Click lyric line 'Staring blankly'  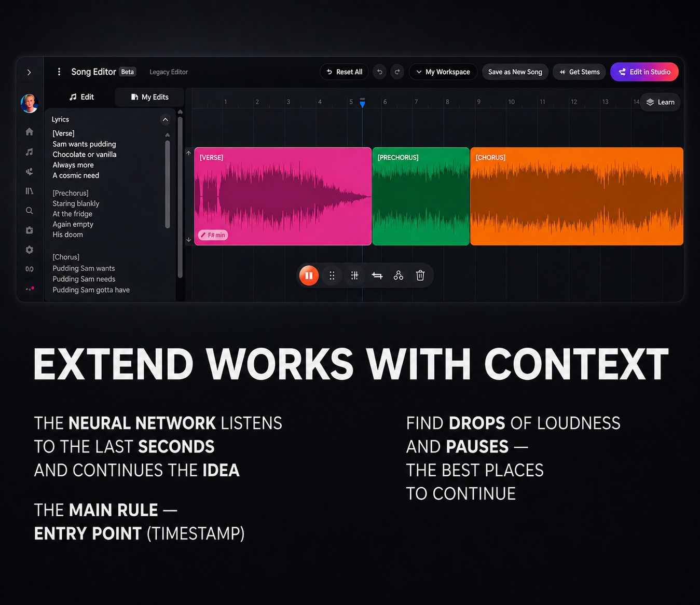coord(76,203)
